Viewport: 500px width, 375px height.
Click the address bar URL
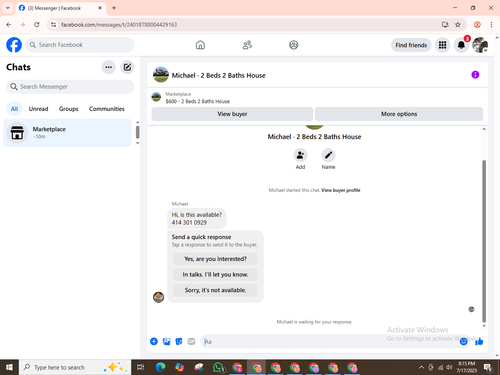click(119, 25)
